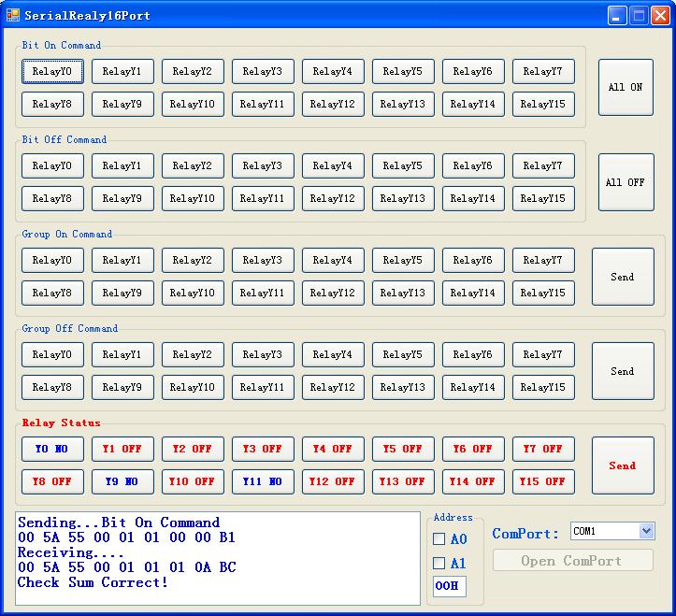Screen dimensions: 676x616
Task: Toggle RelayY9 in Group Off Command
Action: 122,387
